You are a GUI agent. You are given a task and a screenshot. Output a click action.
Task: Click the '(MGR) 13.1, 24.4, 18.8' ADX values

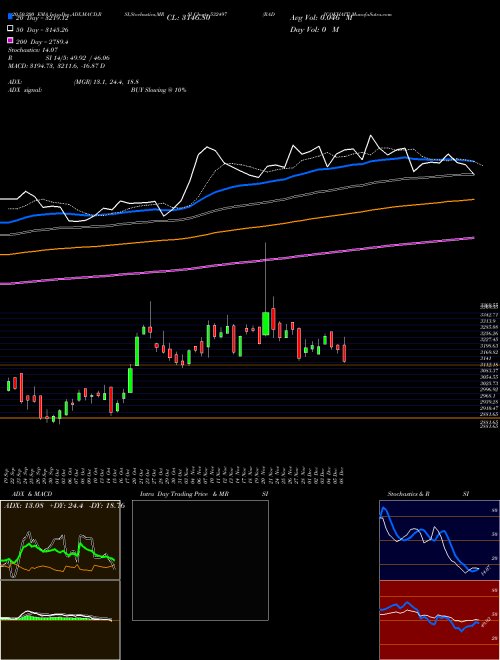pyautogui.click(x=106, y=82)
